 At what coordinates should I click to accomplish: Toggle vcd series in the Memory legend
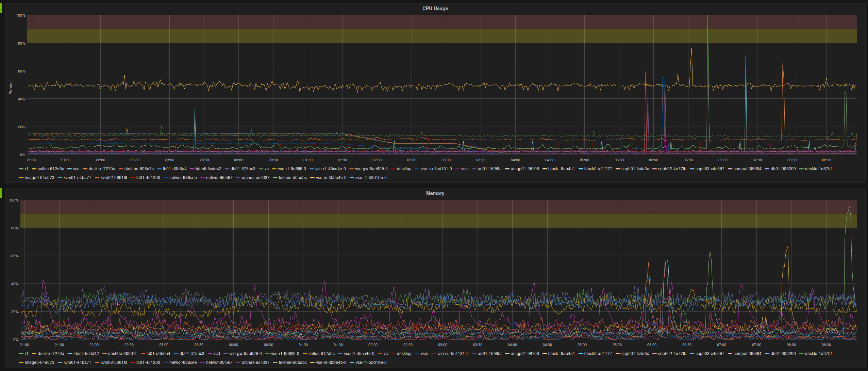point(216,354)
